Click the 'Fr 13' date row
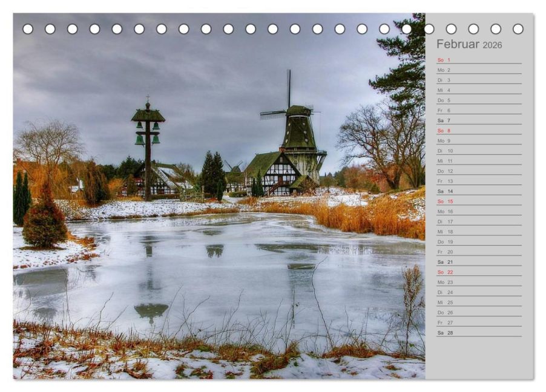546x392 pixels. click(x=479, y=181)
